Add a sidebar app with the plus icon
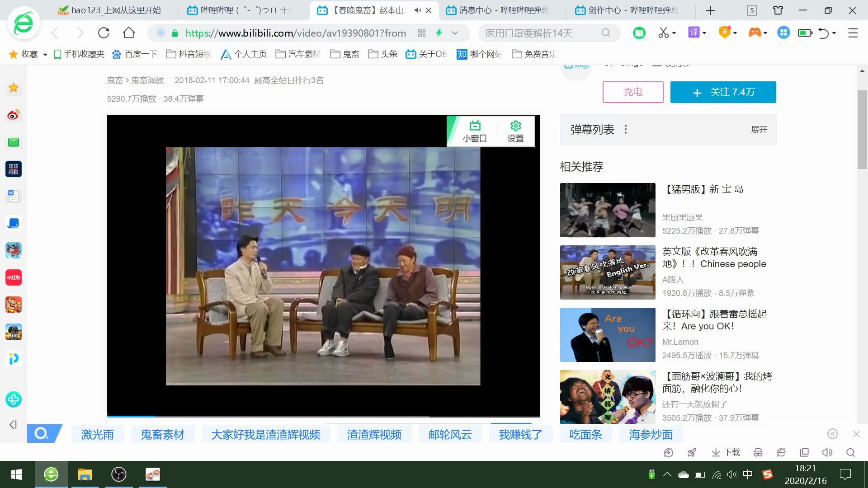This screenshot has height=488, width=868. pyautogui.click(x=14, y=399)
